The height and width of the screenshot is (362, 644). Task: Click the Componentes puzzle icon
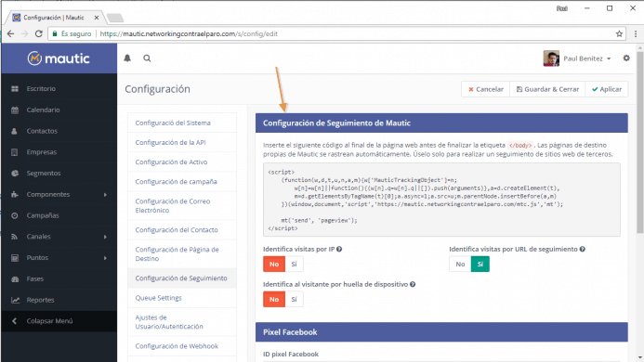coord(15,195)
